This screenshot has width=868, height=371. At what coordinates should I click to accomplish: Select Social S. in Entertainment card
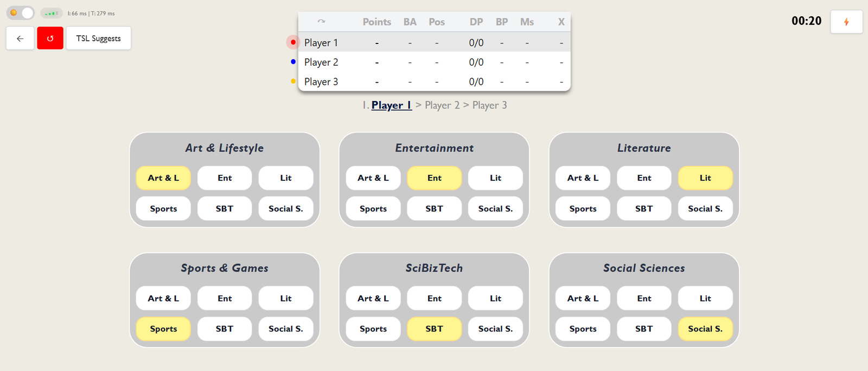point(496,209)
